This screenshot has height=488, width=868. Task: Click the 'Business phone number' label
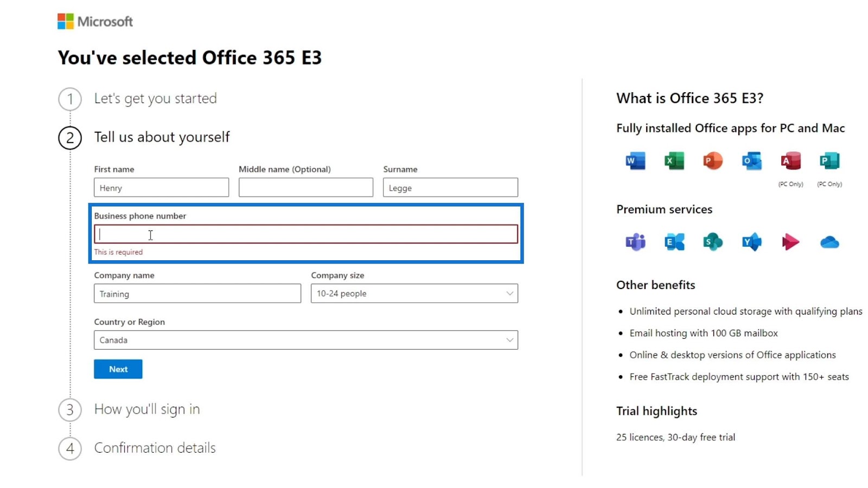(x=140, y=216)
